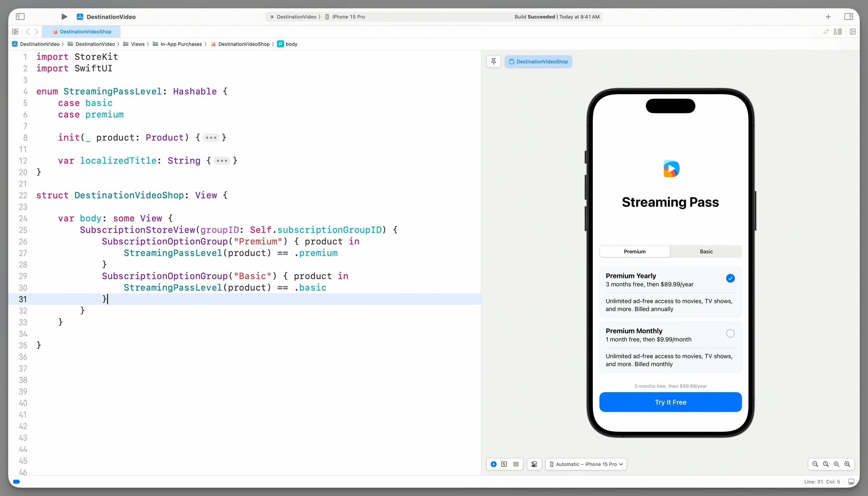Select the Premium Monthly radio option
This screenshot has height=496, width=868.
(730, 334)
